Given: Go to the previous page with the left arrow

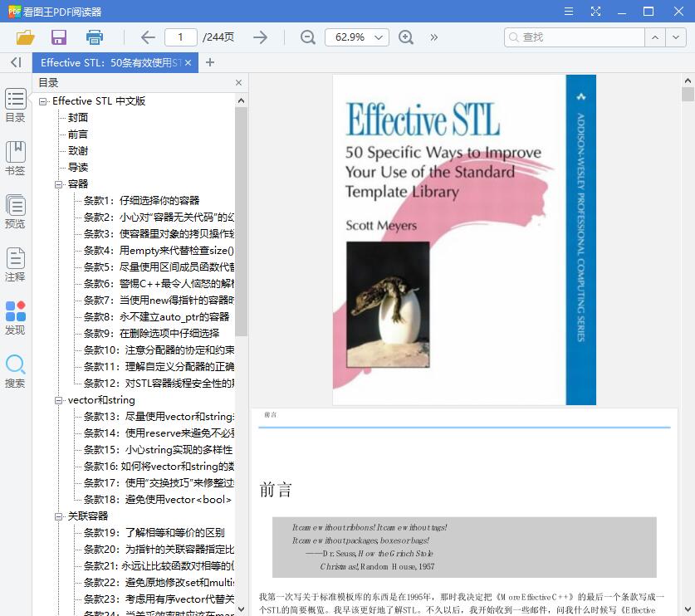Looking at the screenshot, I should [148, 37].
